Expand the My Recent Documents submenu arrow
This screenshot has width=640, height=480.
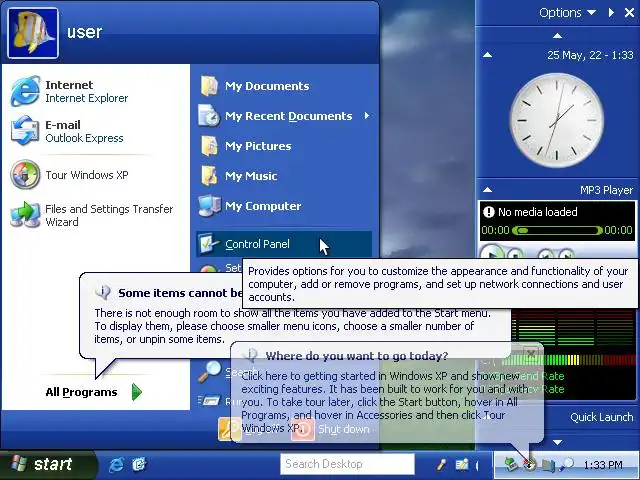tap(367, 116)
